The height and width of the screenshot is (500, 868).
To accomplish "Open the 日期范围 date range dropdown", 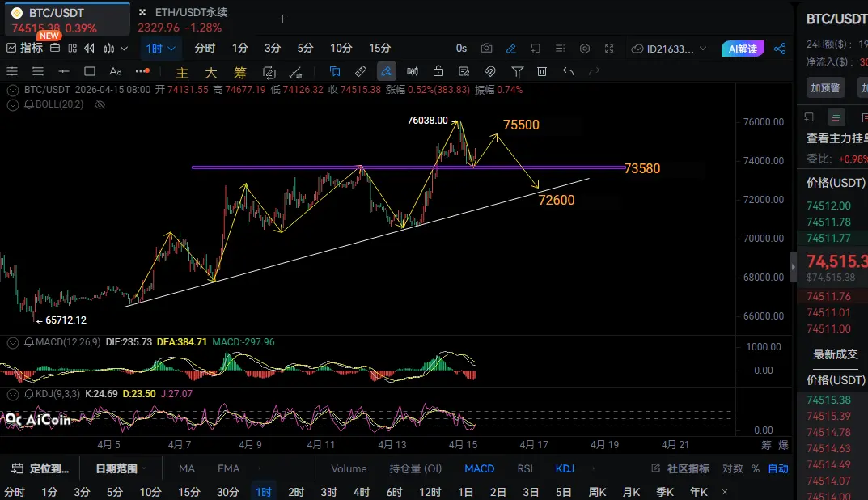I will 120,468.
